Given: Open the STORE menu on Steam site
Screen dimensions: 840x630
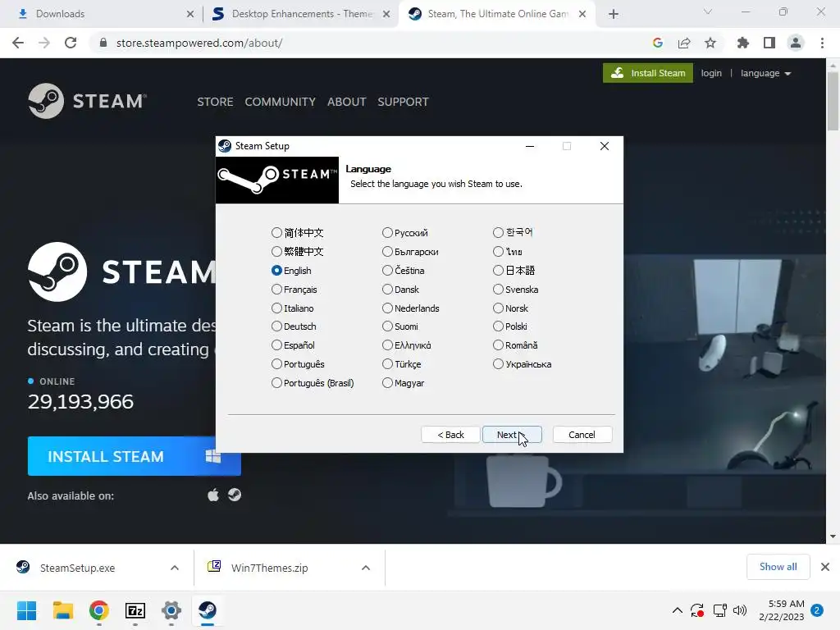Looking at the screenshot, I should click(x=215, y=102).
